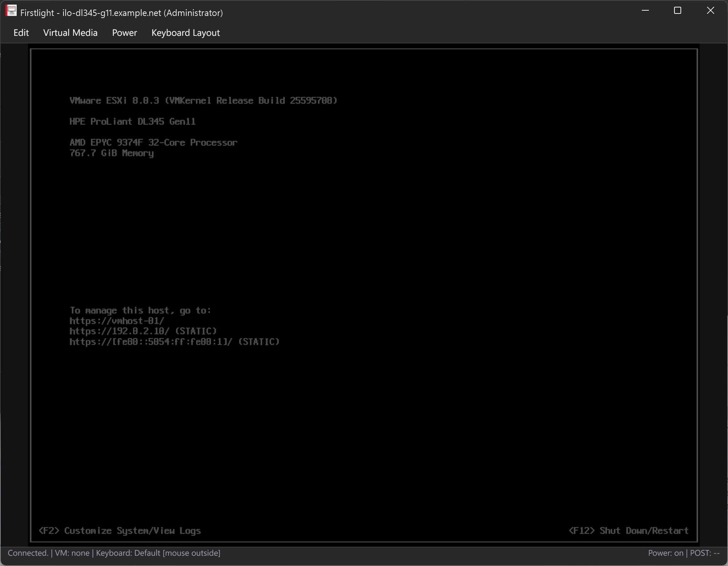Viewport: 728px width, 566px height.
Task: Click 'To manage this host, go to:' text
Action: 140,311
